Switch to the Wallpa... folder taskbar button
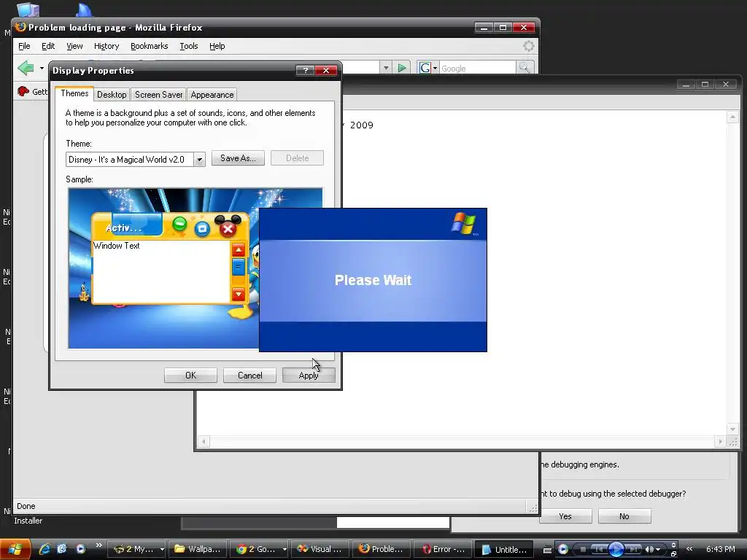747x560 pixels. click(x=198, y=549)
